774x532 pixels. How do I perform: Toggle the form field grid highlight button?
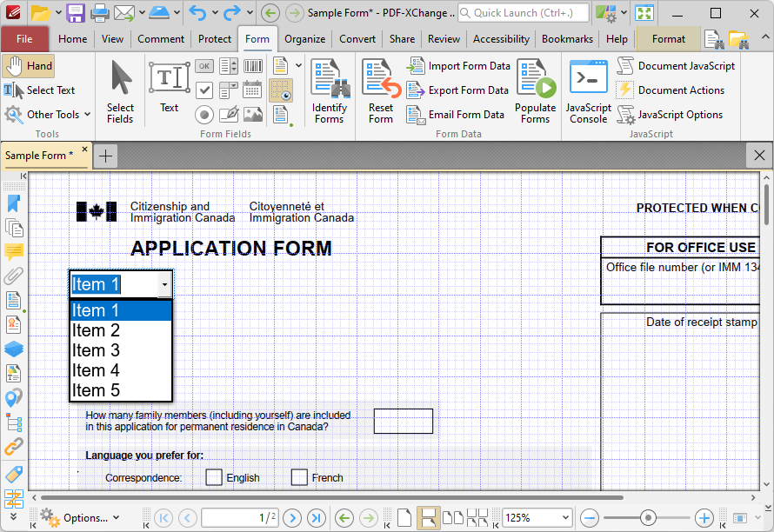coord(281,90)
